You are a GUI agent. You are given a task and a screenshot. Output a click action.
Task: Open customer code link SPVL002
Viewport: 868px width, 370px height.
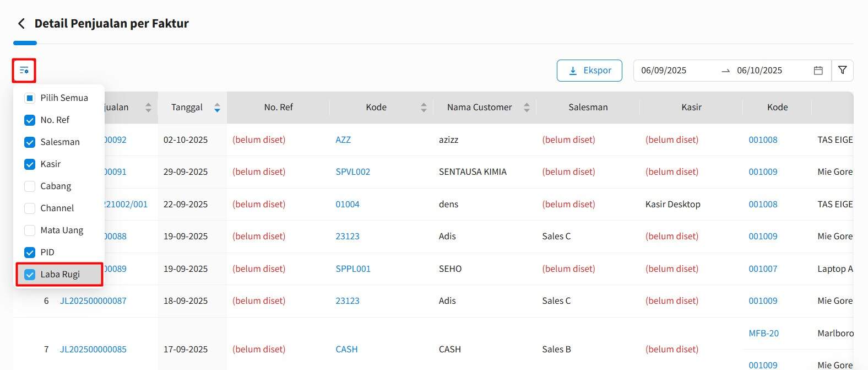352,172
